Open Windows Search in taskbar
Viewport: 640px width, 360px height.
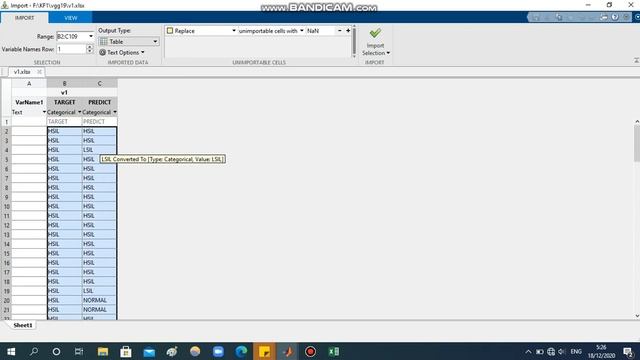(x=34, y=351)
